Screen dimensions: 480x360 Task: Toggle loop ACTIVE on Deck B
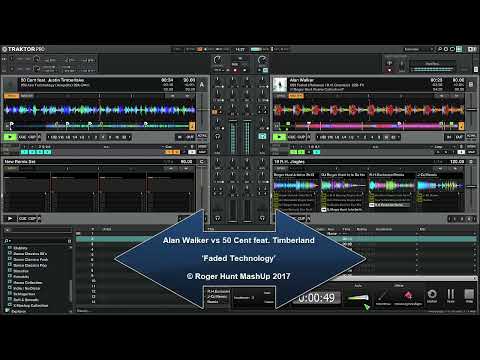[471, 136]
